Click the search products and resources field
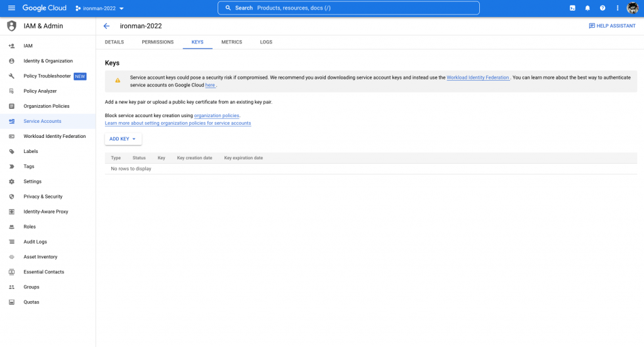Screen dimensions: 644x347 [x=348, y=8]
